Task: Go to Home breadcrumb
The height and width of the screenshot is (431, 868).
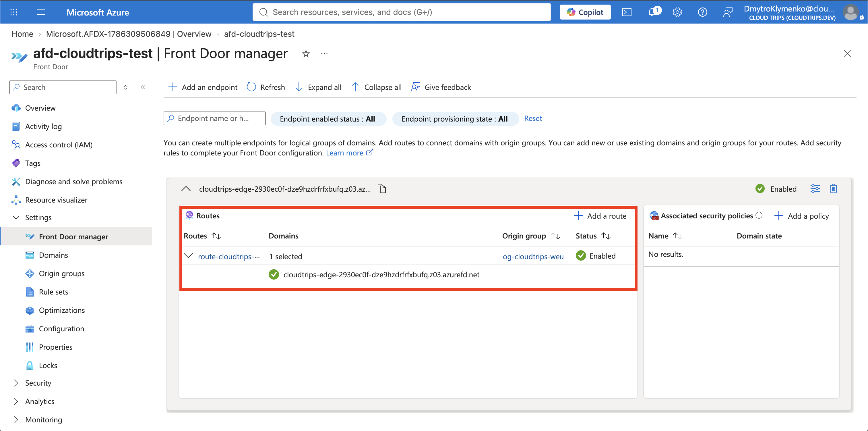Action: [22, 34]
